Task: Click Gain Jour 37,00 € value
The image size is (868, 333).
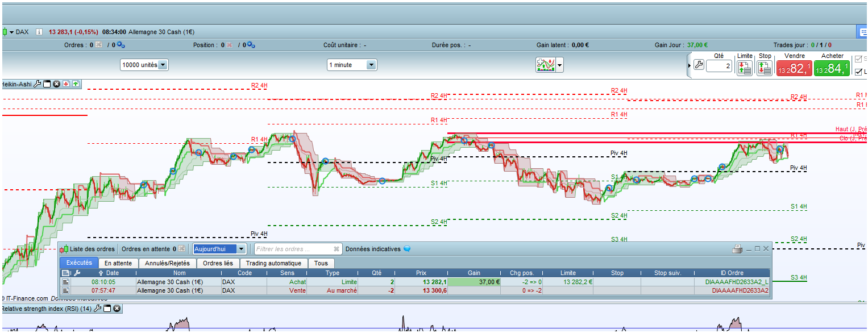Action: pos(697,45)
